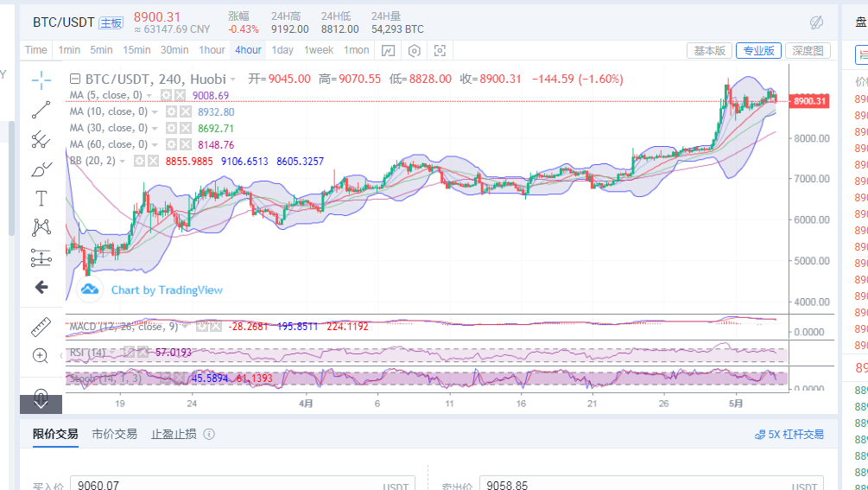Select the 1hour timeframe
868x490 pixels.
tap(212, 50)
